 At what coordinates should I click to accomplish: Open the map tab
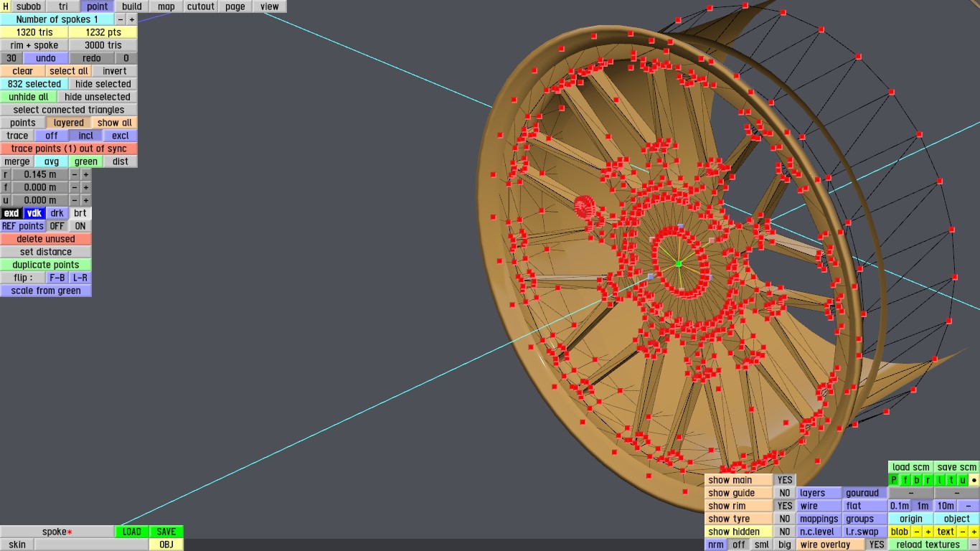pyautogui.click(x=166, y=6)
